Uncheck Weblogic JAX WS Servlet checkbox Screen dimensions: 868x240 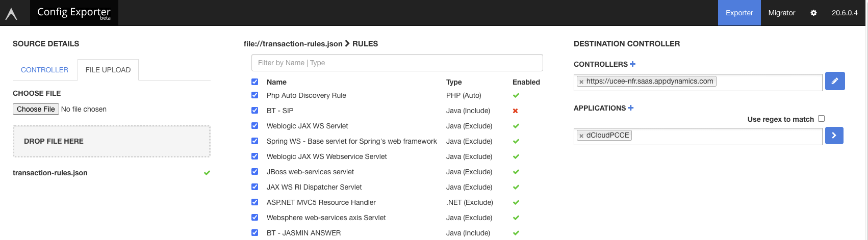[255, 125]
